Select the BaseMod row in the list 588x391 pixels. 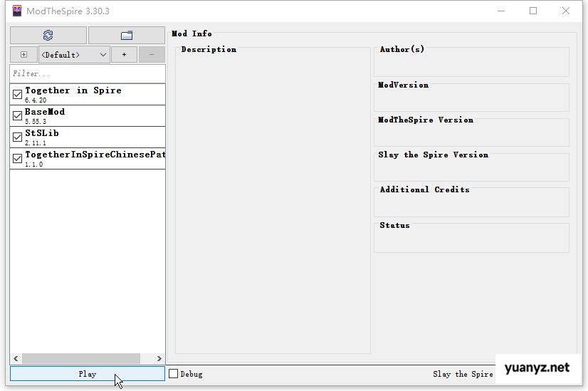click(88, 115)
